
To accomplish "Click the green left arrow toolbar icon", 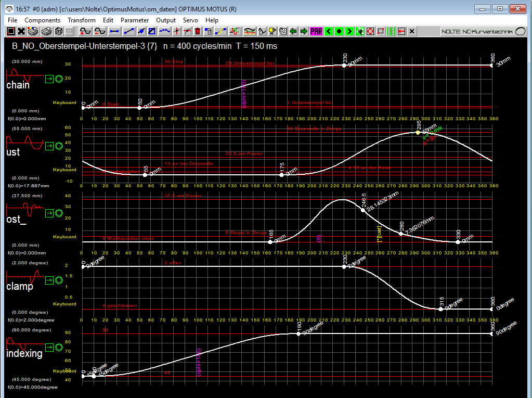I will point(294,31).
